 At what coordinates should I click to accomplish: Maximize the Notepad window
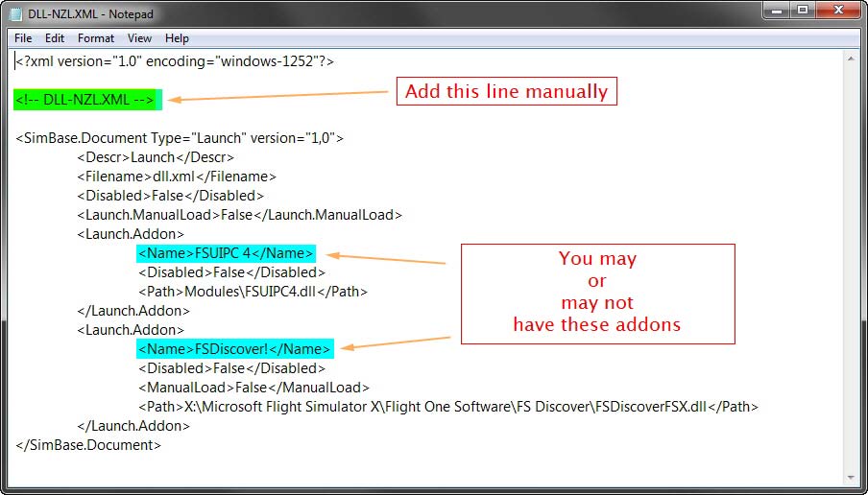pyautogui.click(x=802, y=11)
